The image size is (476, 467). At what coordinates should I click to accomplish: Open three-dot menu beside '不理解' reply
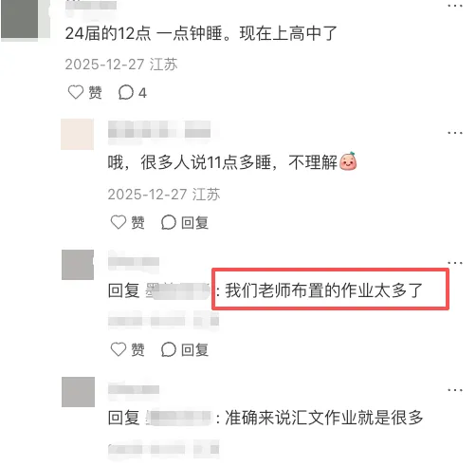click(455, 133)
